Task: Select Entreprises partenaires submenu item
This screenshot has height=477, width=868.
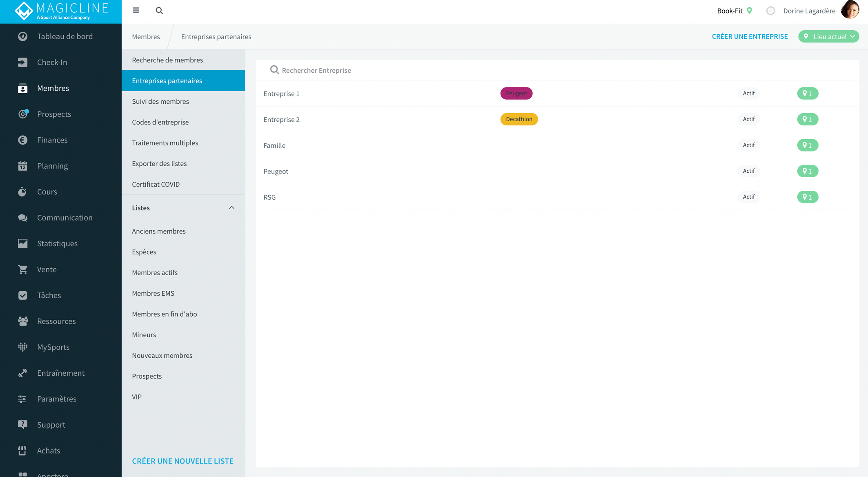Action: coord(183,80)
